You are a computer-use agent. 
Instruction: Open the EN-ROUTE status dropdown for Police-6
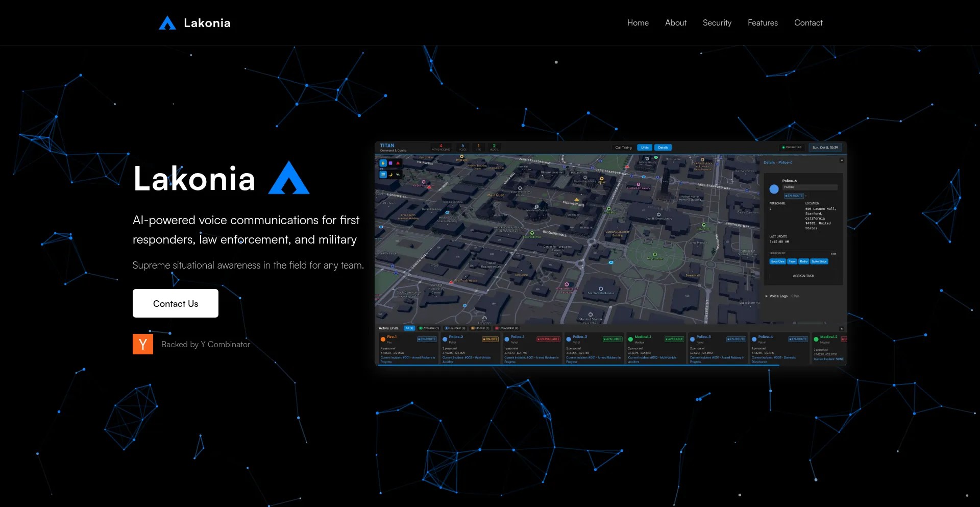click(x=794, y=196)
